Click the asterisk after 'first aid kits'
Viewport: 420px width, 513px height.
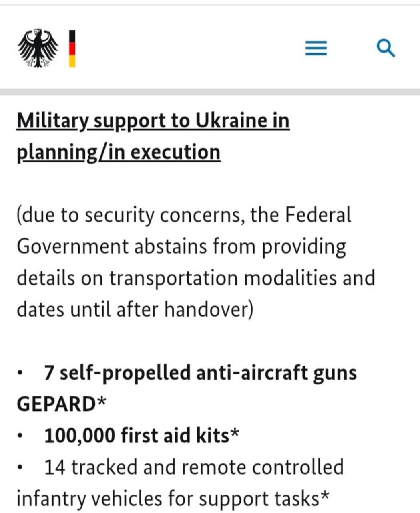235,433
